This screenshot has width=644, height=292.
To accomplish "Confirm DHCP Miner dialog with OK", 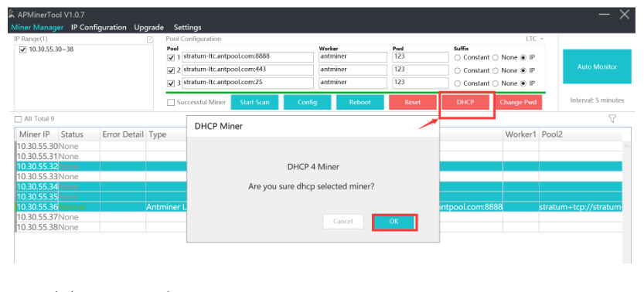I will coord(394,222).
